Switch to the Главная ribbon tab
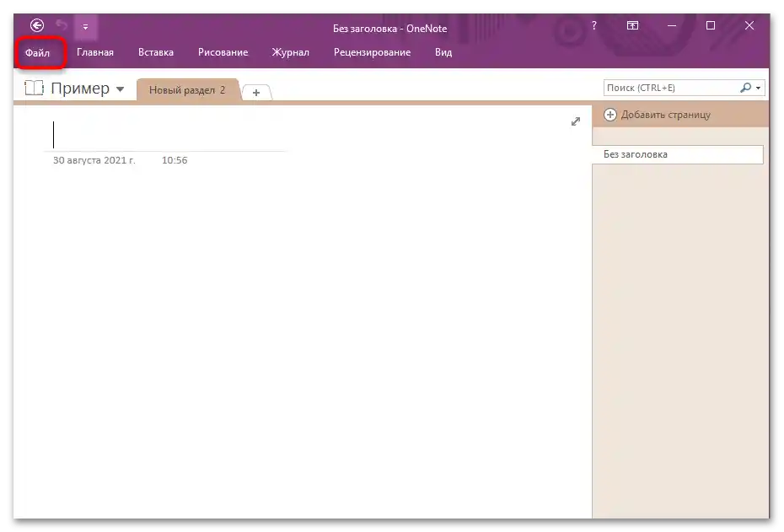The height and width of the screenshot is (532, 784). tap(95, 52)
